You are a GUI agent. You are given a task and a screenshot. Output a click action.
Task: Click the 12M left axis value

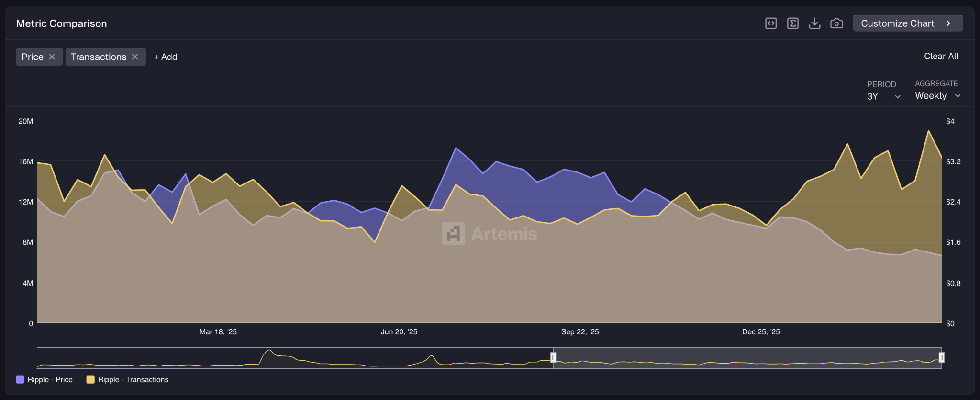(x=26, y=202)
